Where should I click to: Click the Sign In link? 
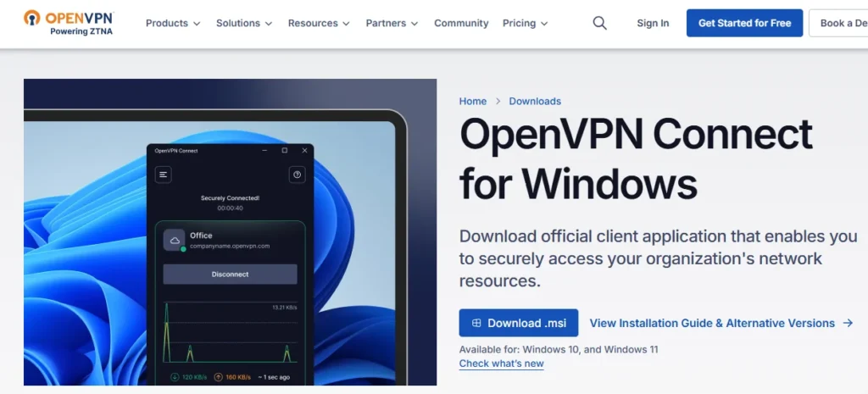click(x=653, y=23)
